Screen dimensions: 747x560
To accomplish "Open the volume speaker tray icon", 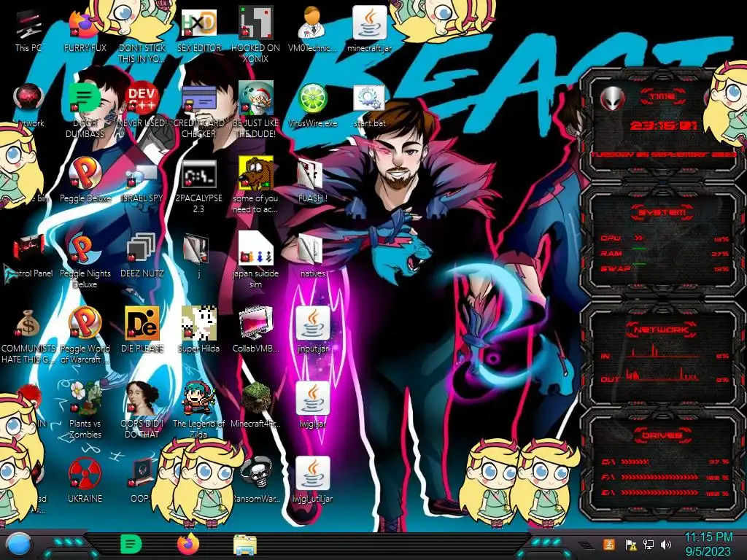I will pyautogui.click(x=666, y=545).
